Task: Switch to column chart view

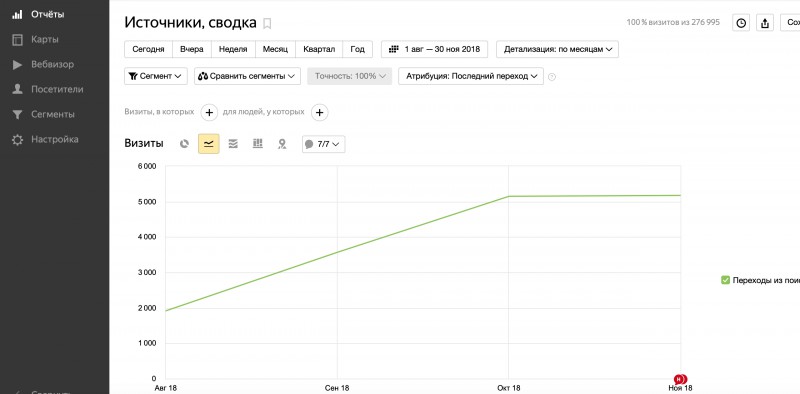Action: click(258, 144)
